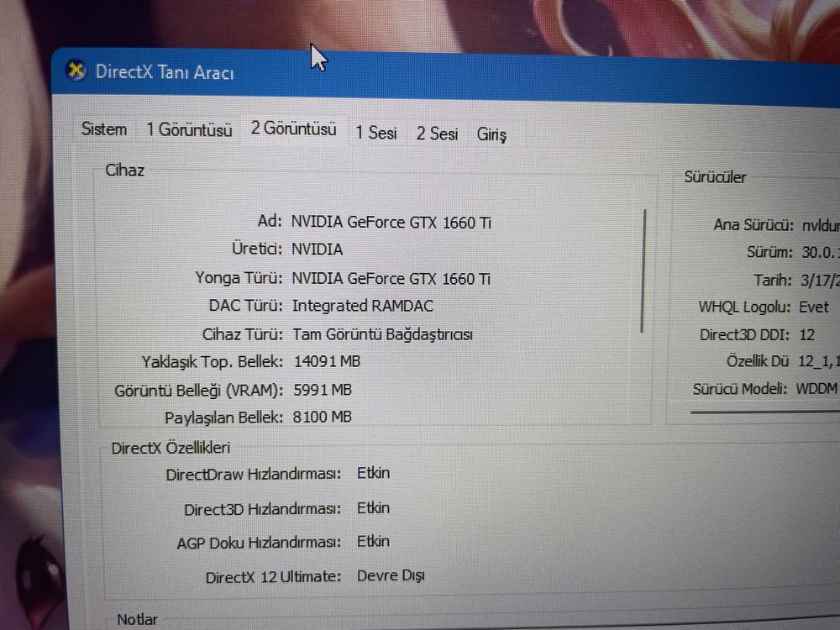Select the Integrated RAMDAC value

363,306
